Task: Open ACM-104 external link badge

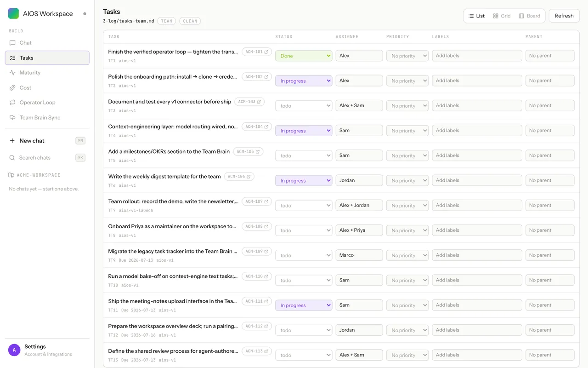Action: (257, 126)
